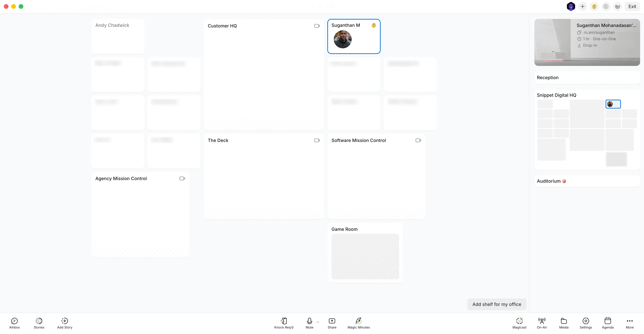Toggle the Knock Req'd door setting
This screenshot has height=334, width=644.
pos(284,321)
